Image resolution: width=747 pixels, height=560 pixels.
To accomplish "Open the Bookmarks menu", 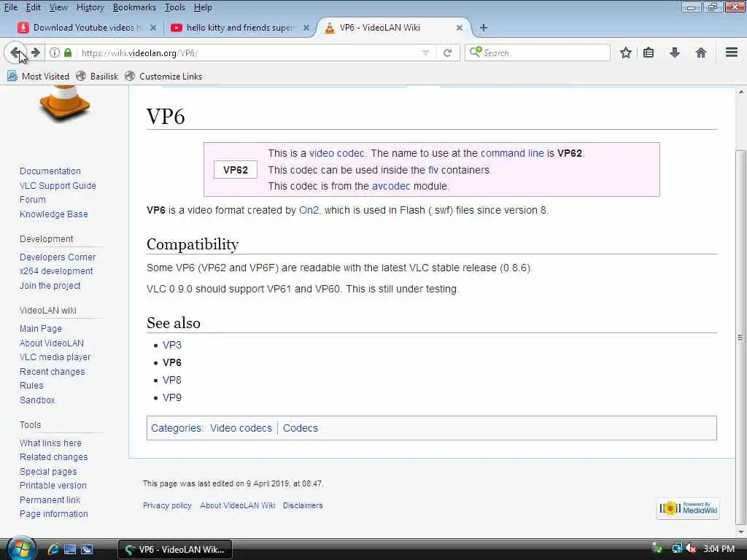I will pyautogui.click(x=134, y=7).
